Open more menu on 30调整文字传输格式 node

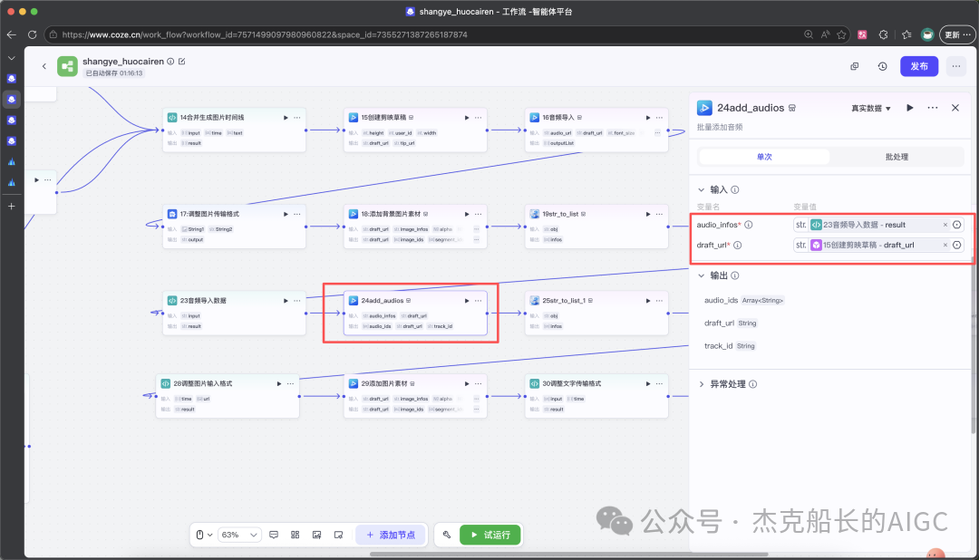(659, 384)
